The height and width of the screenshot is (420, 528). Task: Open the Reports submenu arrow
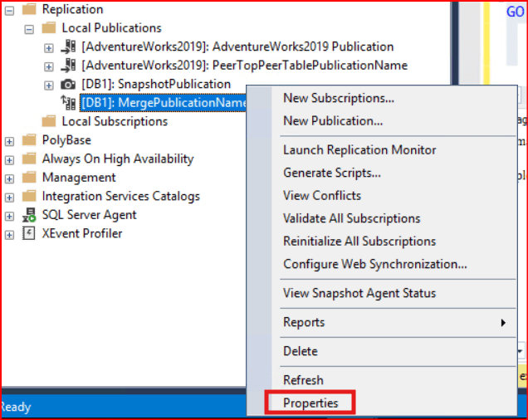click(x=503, y=323)
